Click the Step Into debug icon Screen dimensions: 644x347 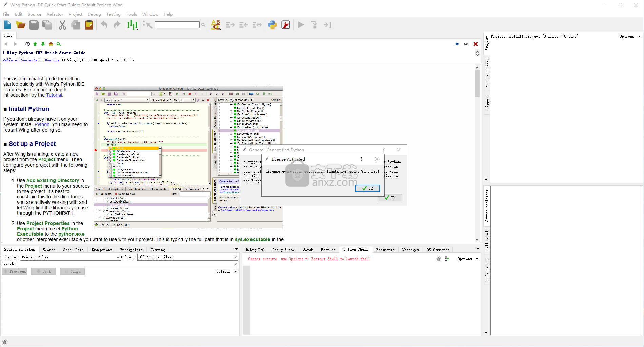(x=314, y=25)
